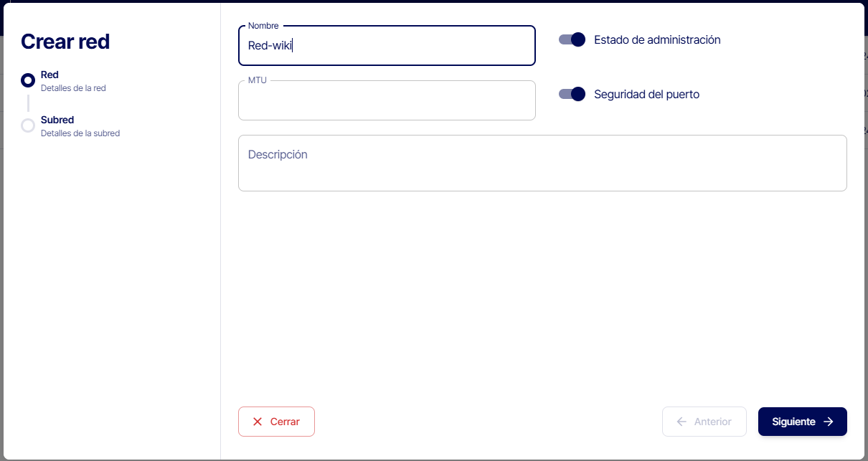This screenshot has height=461, width=868.
Task: Click the Estado de administración label
Action: click(x=657, y=40)
